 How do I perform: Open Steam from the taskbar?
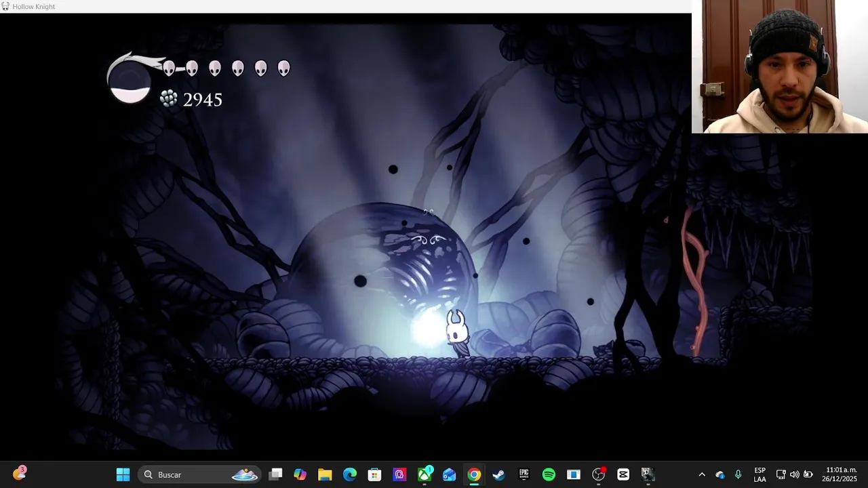pyautogui.click(x=499, y=474)
